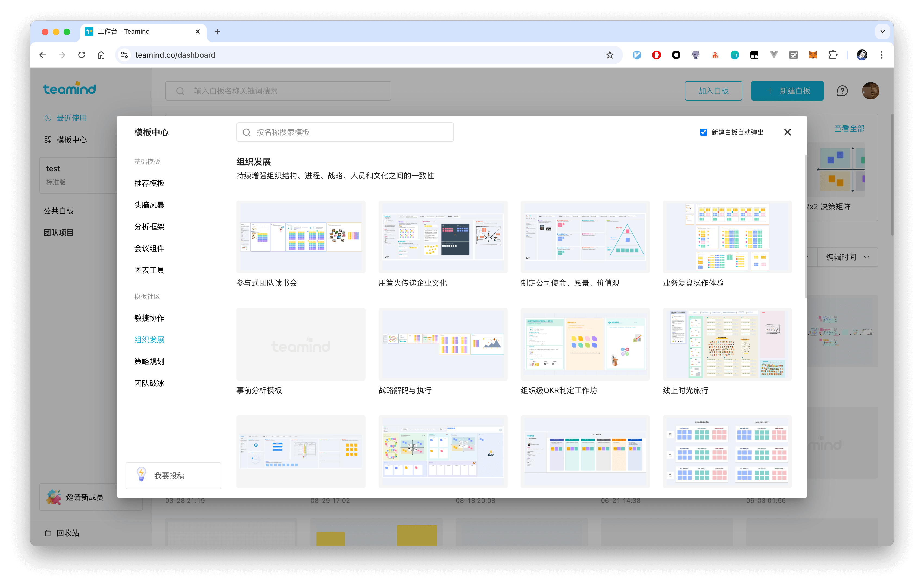Open 制定公司使命、愿景、价值观 template thumbnail

(x=585, y=236)
